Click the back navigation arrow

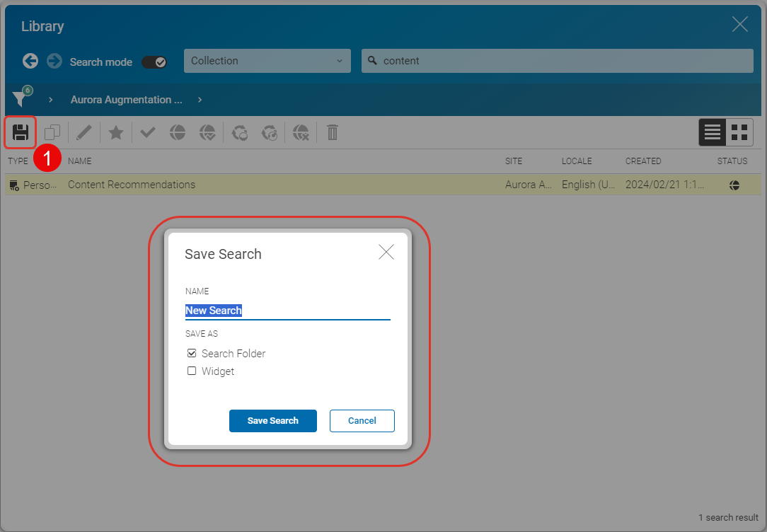pos(30,61)
